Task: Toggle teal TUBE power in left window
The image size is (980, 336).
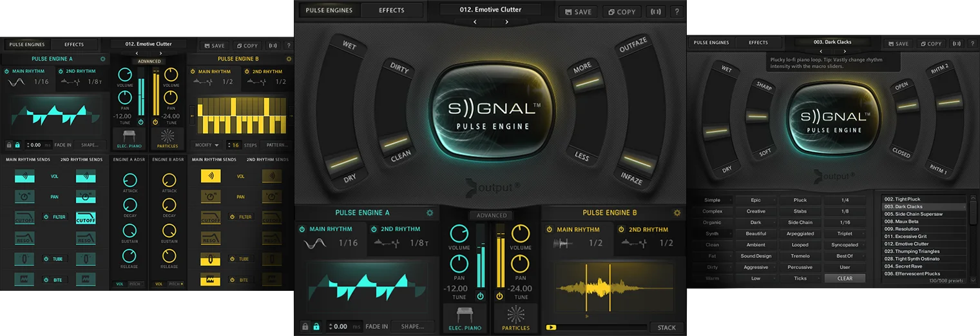Action: (46, 259)
